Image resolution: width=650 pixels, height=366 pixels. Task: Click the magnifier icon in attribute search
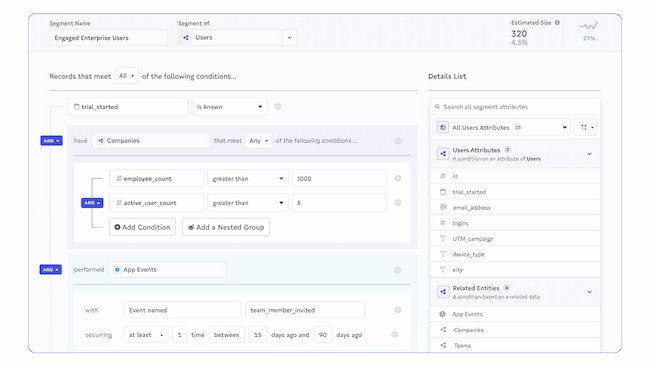coord(437,107)
